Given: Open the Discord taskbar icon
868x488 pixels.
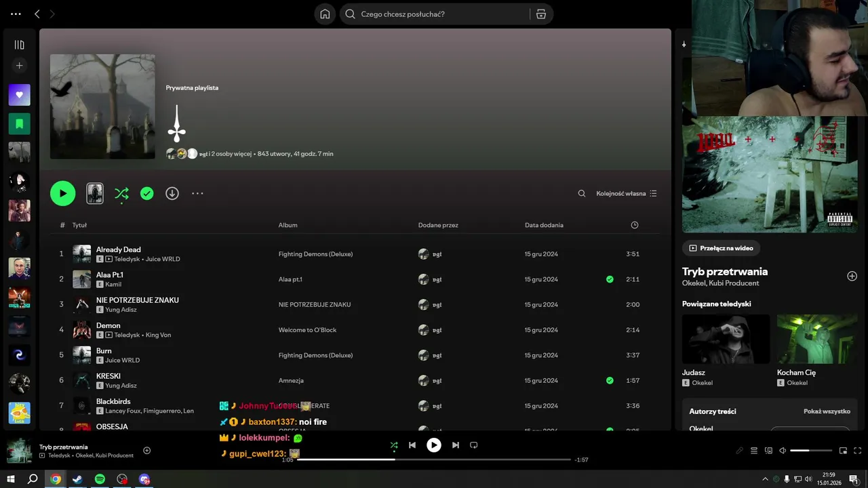Looking at the screenshot, I should [x=144, y=479].
